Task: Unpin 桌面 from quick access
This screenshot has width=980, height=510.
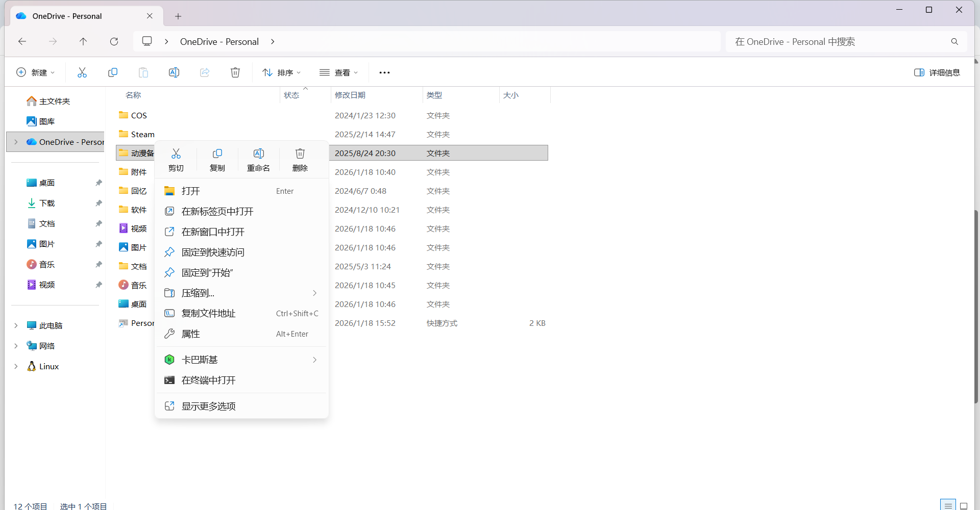Action: tap(99, 183)
